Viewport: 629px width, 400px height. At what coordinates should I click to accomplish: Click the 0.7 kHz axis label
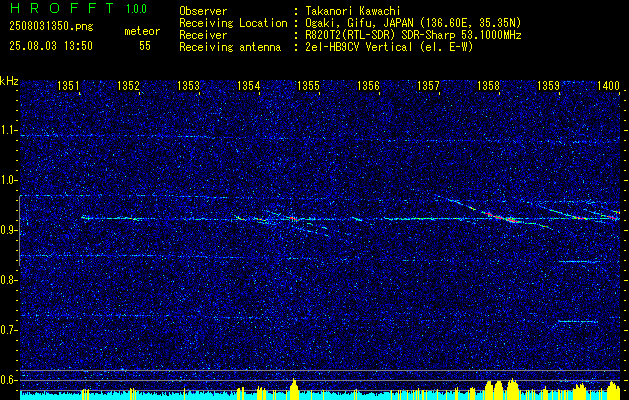tap(9, 330)
